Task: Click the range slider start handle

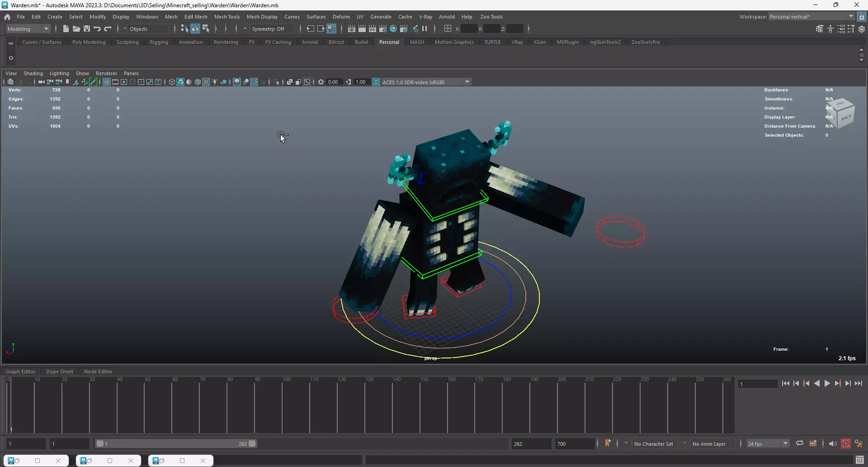Action: click(100, 443)
